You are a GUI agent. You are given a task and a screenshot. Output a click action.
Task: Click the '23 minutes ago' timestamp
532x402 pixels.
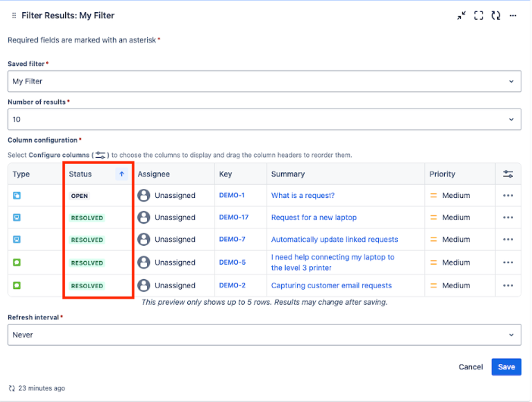click(42, 388)
